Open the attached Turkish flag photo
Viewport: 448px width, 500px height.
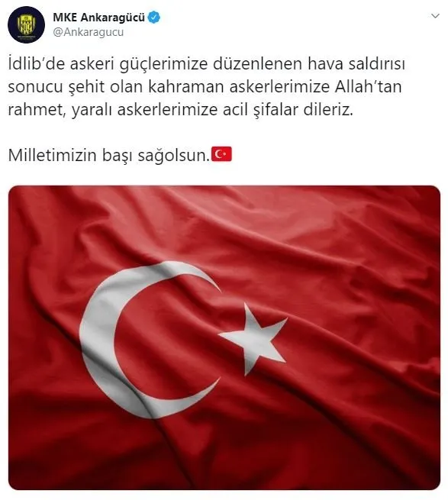pyautogui.click(x=224, y=337)
